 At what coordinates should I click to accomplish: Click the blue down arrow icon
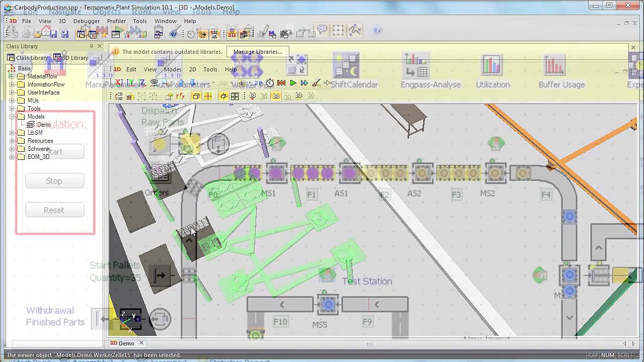tap(192, 83)
